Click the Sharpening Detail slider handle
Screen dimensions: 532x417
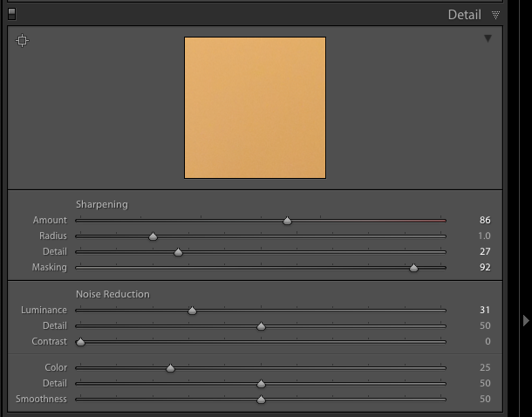point(178,252)
